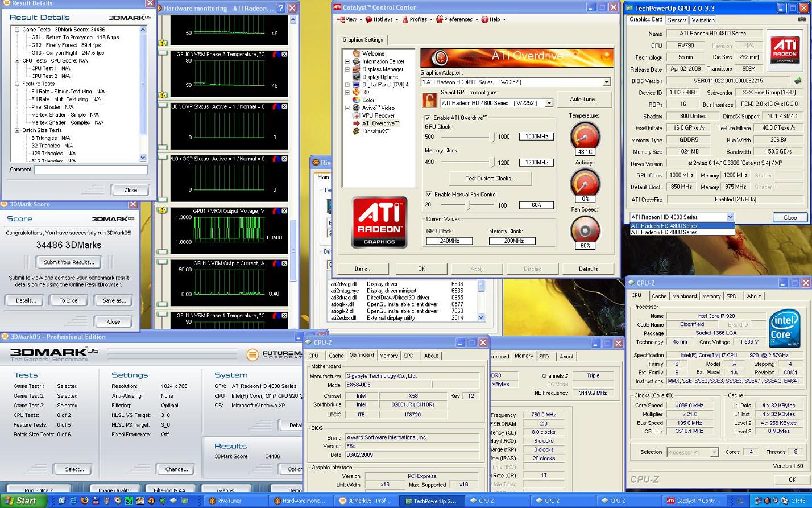Select CrossFireX icon in Catalyst tree
The height and width of the screenshot is (508, 812).
(x=356, y=131)
